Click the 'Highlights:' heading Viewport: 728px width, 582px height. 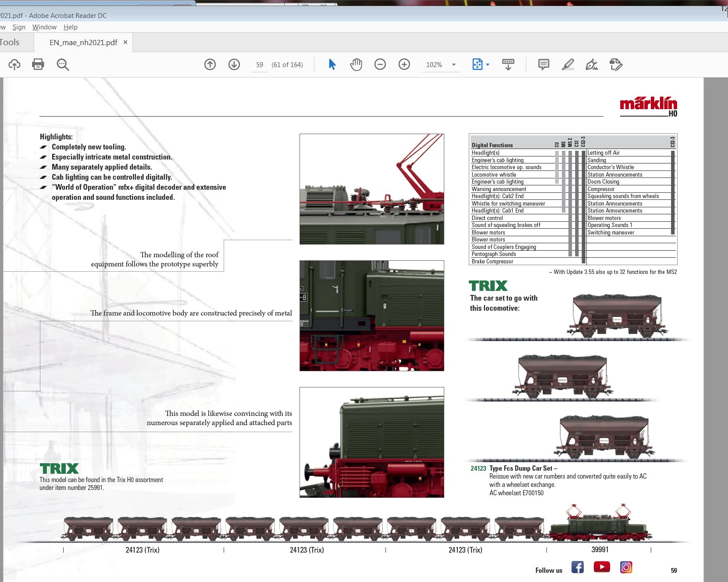[56, 137]
